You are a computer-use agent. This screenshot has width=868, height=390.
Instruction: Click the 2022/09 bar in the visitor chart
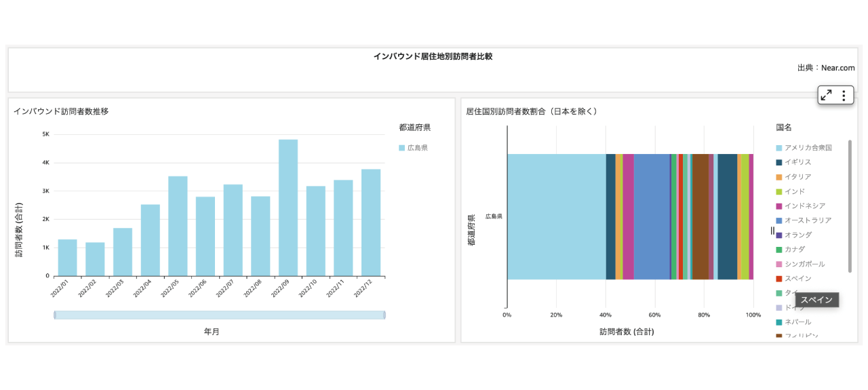pyautogui.click(x=288, y=208)
